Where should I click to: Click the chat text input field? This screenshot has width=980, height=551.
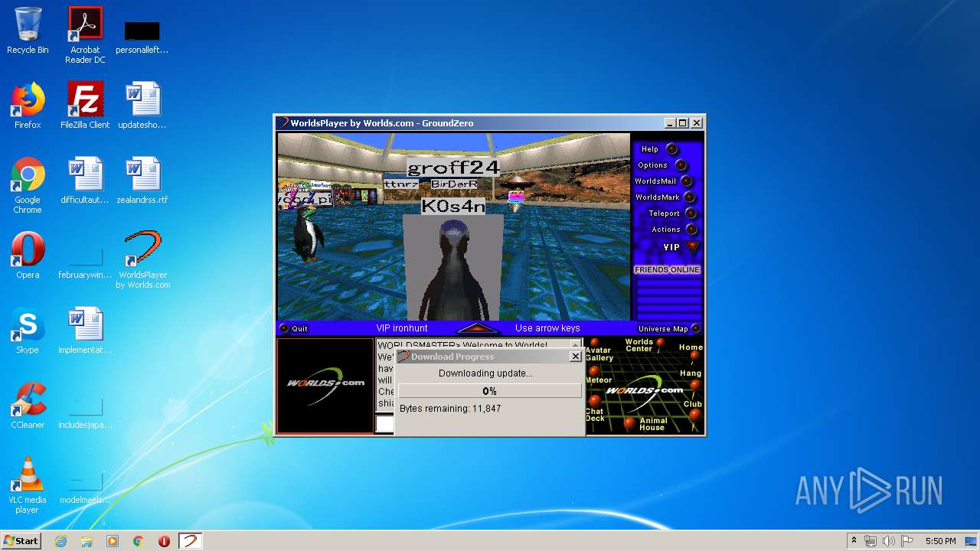[x=384, y=424]
